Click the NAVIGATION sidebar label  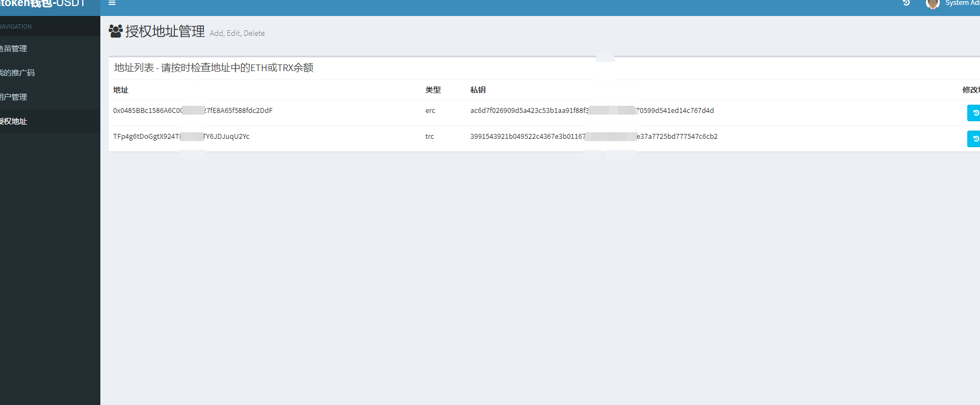[x=16, y=26]
